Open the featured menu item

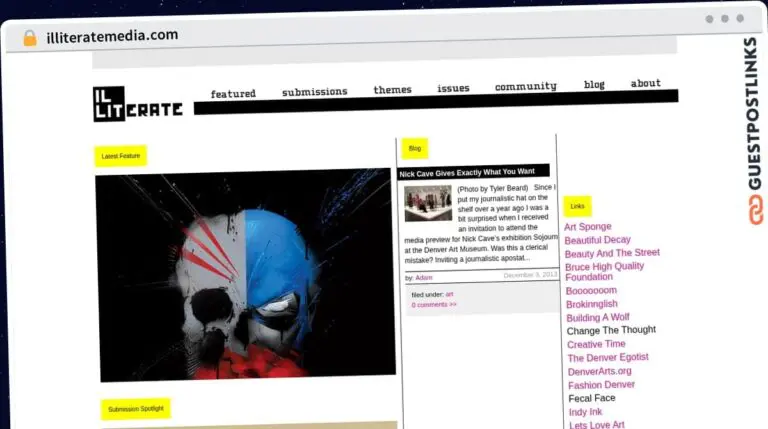point(233,93)
